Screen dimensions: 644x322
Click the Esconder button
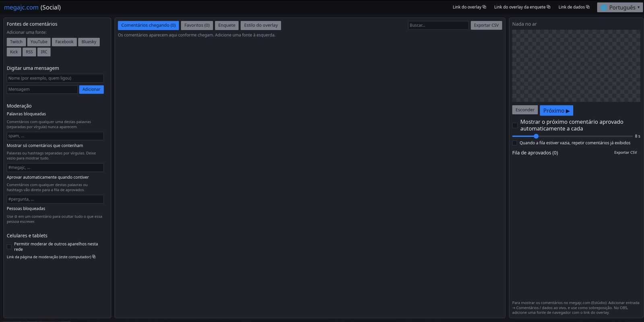click(x=525, y=110)
